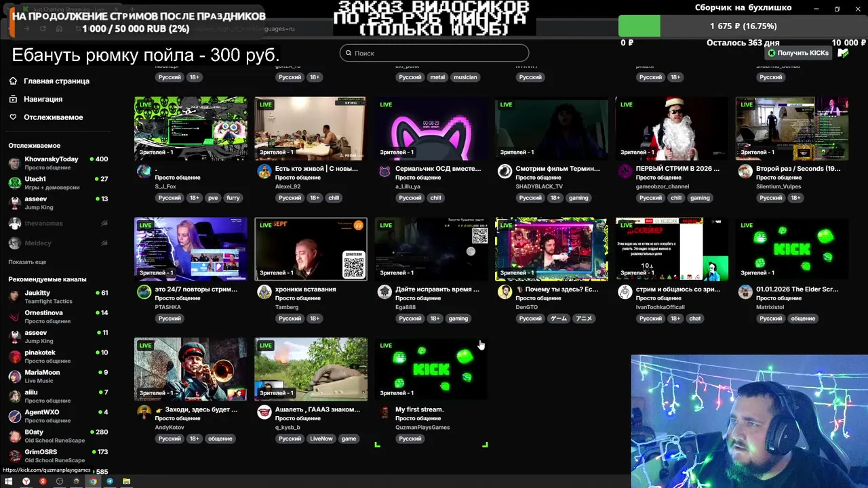Open KhovanskyToday channel from followed list
Viewport: 868px width, 488px height.
[58, 163]
